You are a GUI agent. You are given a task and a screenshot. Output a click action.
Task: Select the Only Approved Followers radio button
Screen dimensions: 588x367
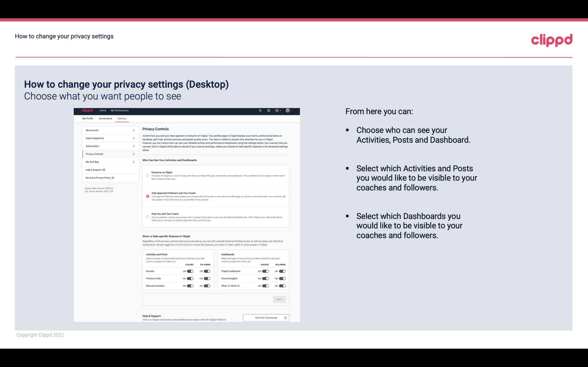148,196
